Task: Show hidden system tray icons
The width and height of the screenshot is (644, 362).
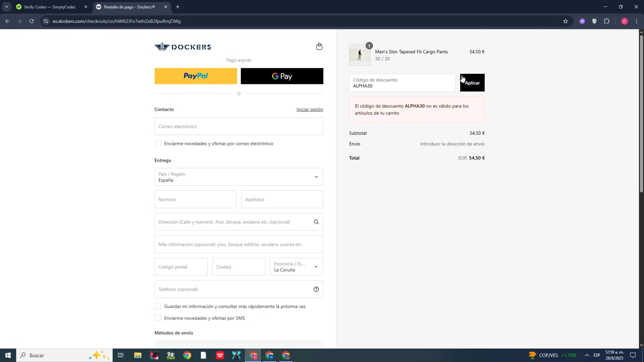Action: click(x=587, y=356)
